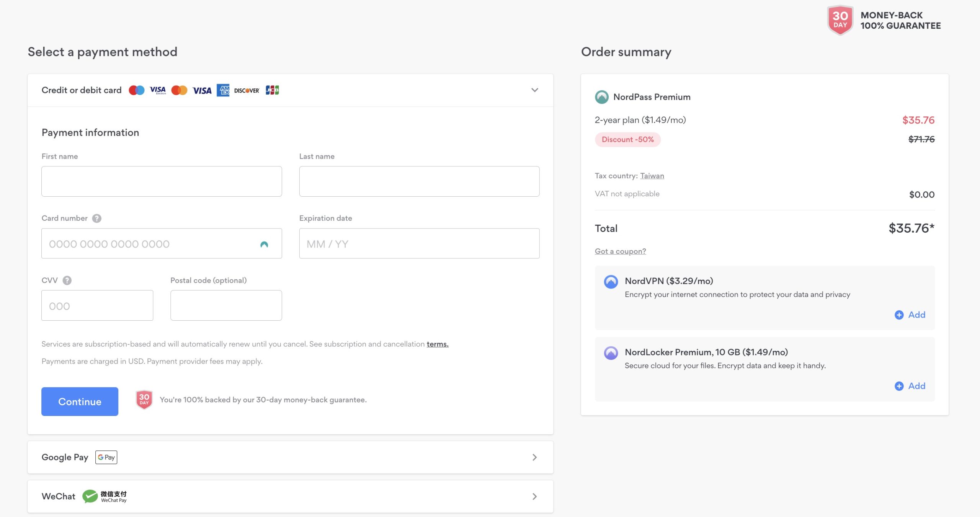Open the Got a coupon? link
Viewport: 980px width, 517px height.
tap(620, 251)
